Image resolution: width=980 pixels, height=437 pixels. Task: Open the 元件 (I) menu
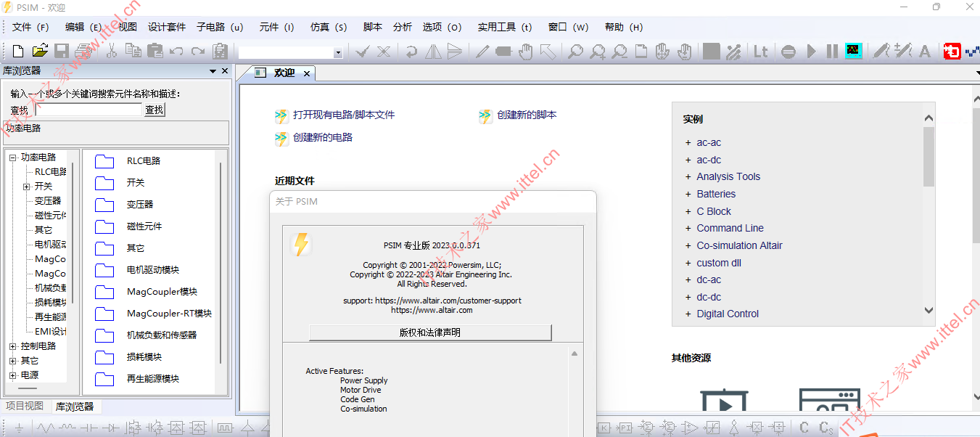[x=276, y=27]
